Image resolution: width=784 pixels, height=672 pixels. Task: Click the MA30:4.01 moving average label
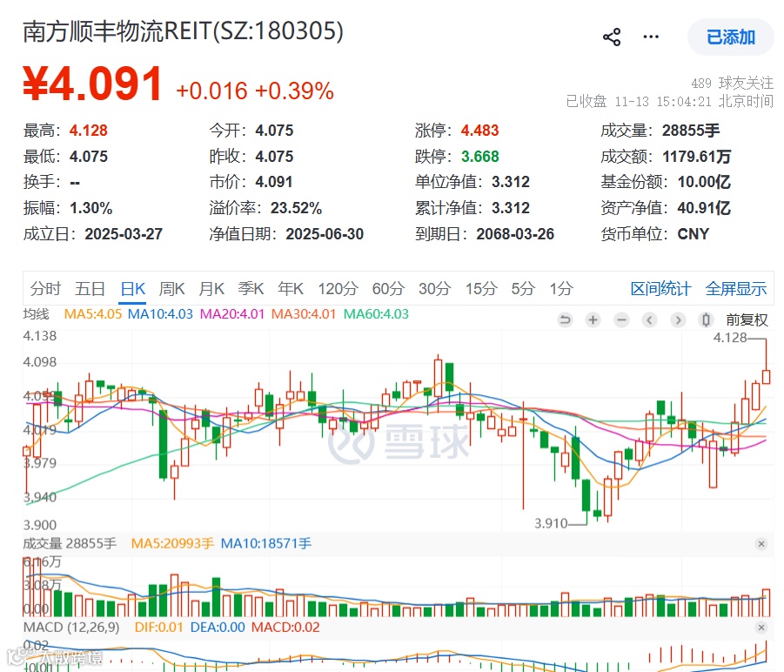click(x=304, y=314)
